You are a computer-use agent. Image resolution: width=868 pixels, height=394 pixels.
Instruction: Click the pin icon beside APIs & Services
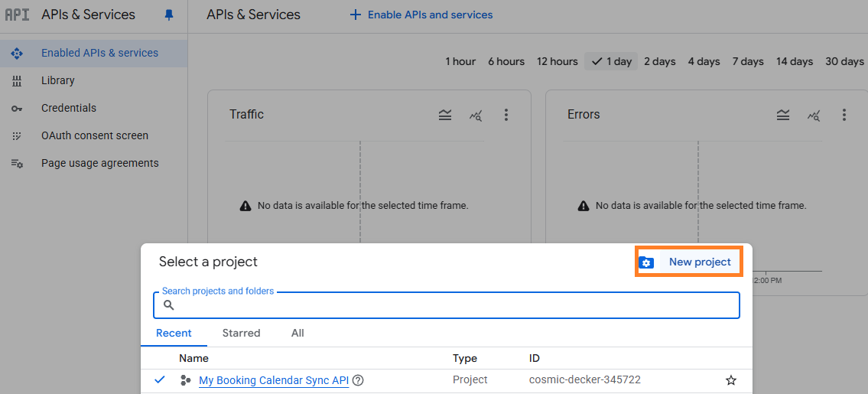pos(169,15)
